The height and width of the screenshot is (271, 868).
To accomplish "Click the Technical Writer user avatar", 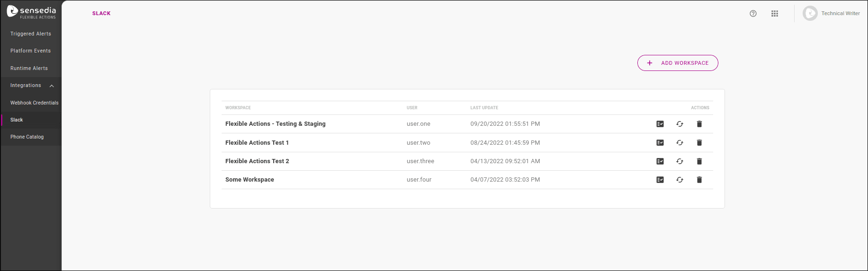I will (x=810, y=13).
